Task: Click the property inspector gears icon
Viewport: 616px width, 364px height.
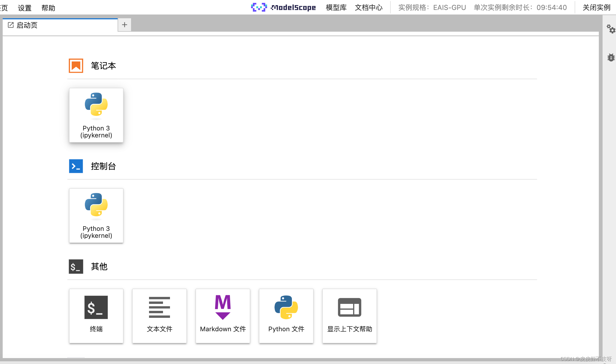Action: [x=611, y=29]
